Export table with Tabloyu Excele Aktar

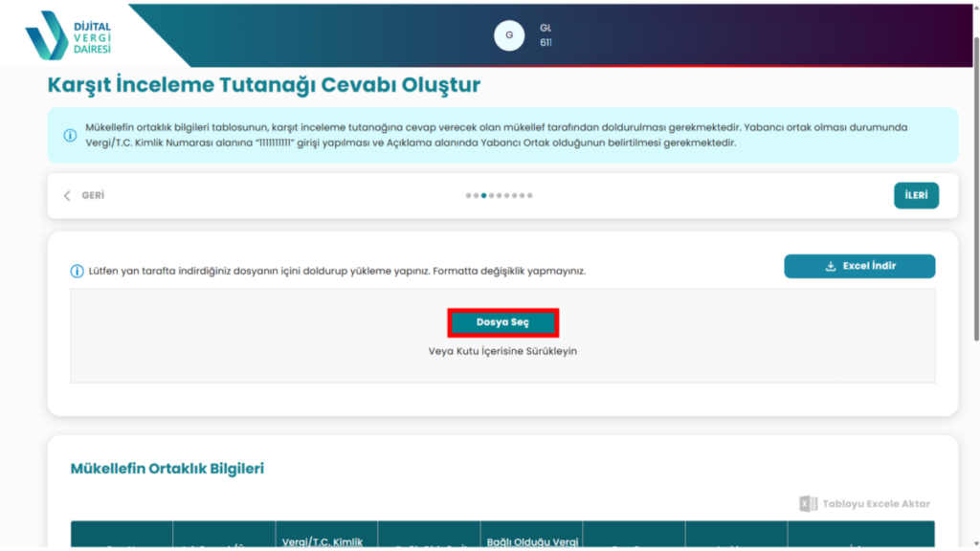864,503
